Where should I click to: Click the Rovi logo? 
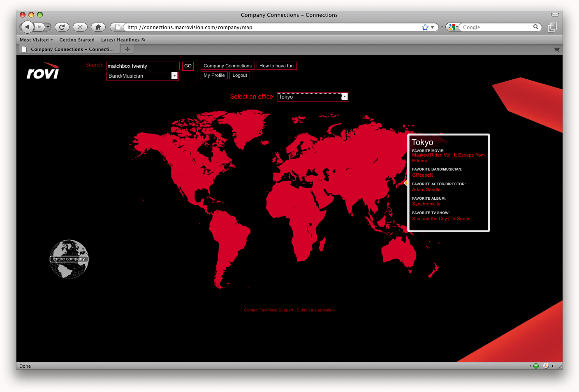click(43, 71)
